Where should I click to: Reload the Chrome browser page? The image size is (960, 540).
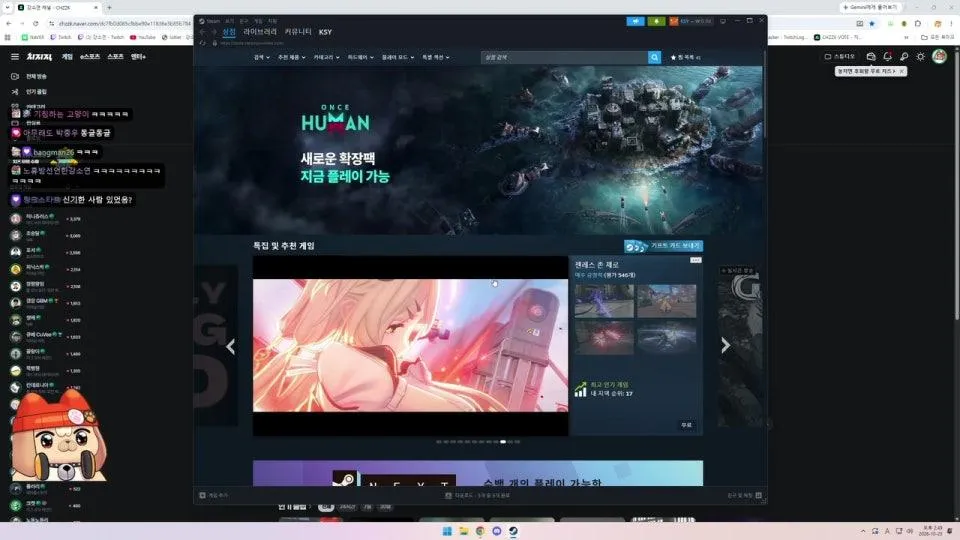coord(36,23)
